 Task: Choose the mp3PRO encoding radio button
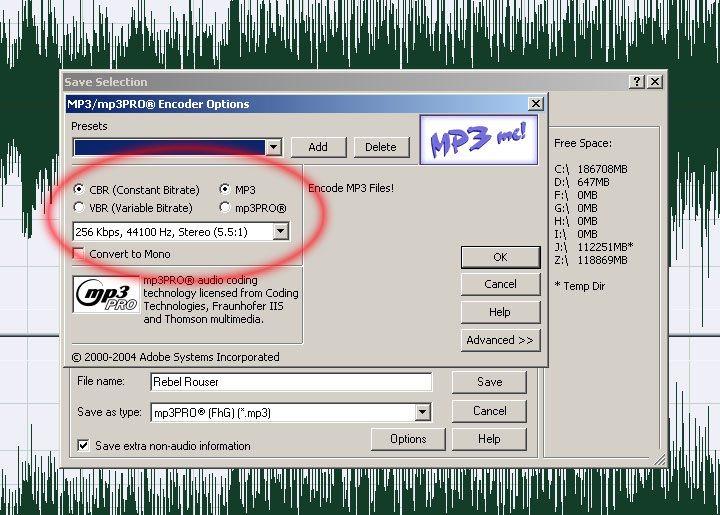coord(225,208)
